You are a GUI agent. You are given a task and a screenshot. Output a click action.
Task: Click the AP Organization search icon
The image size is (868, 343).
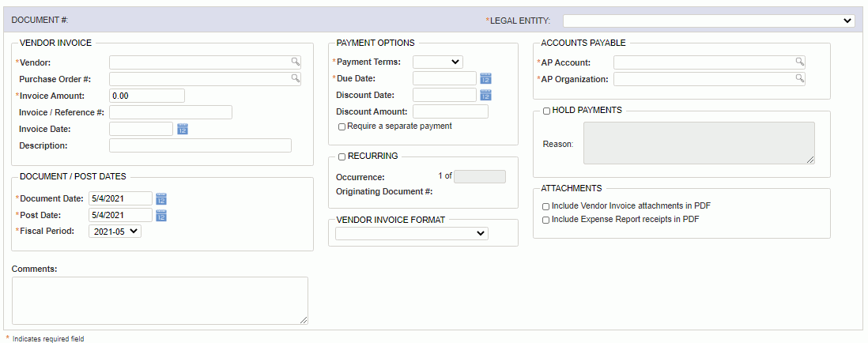[799, 78]
